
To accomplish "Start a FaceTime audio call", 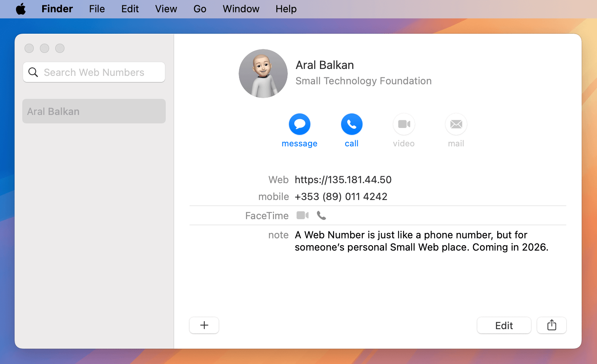I will pos(322,216).
